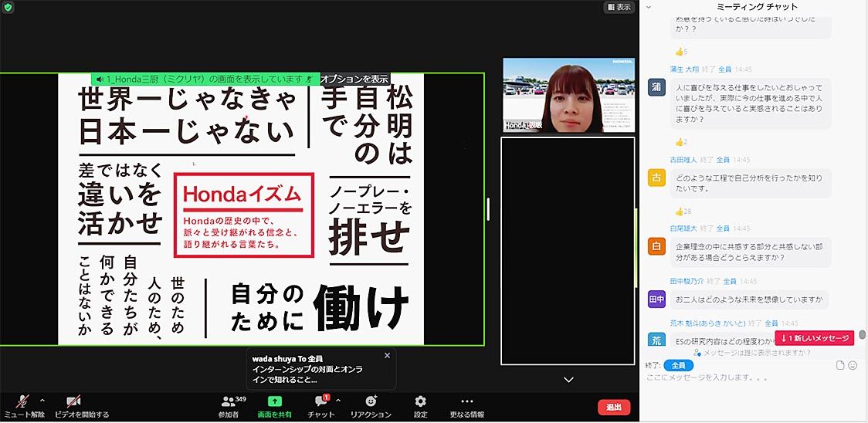The image size is (868, 423).
Task: Open the chat icon in the toolbar
Action: [x=320, y=401]
